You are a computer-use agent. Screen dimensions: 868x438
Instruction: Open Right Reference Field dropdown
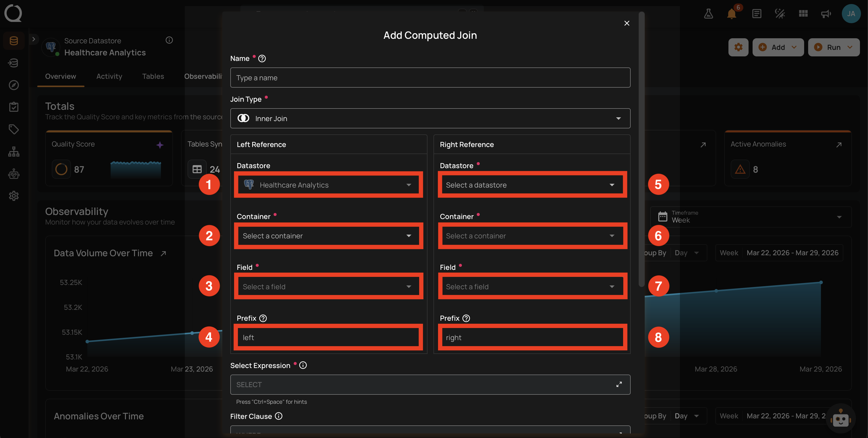tap(532, 287)
